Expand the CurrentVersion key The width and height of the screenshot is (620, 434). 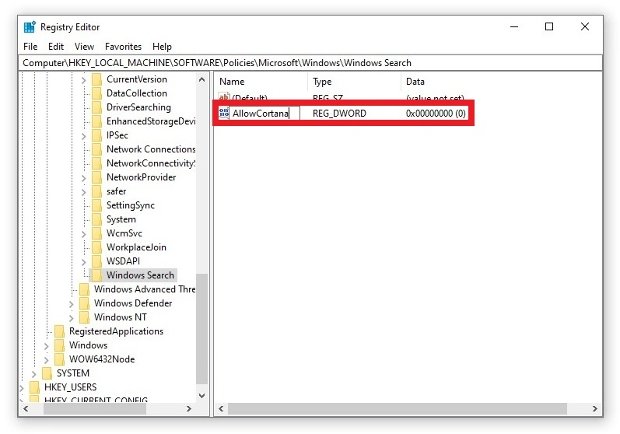click(83, 80)
